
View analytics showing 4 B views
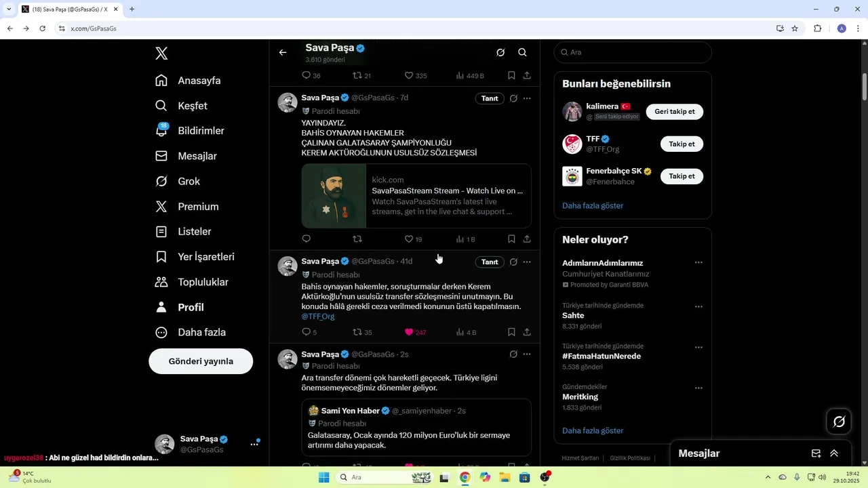[467, 332]
